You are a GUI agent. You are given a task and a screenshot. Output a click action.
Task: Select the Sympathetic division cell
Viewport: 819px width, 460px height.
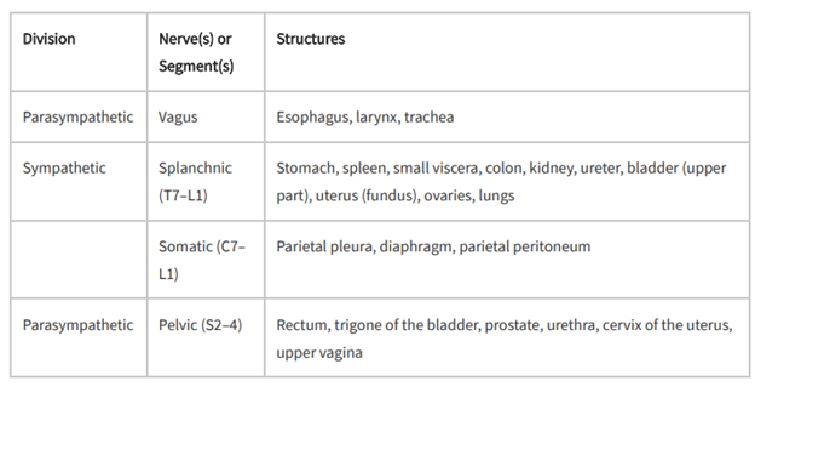(64, 168)
